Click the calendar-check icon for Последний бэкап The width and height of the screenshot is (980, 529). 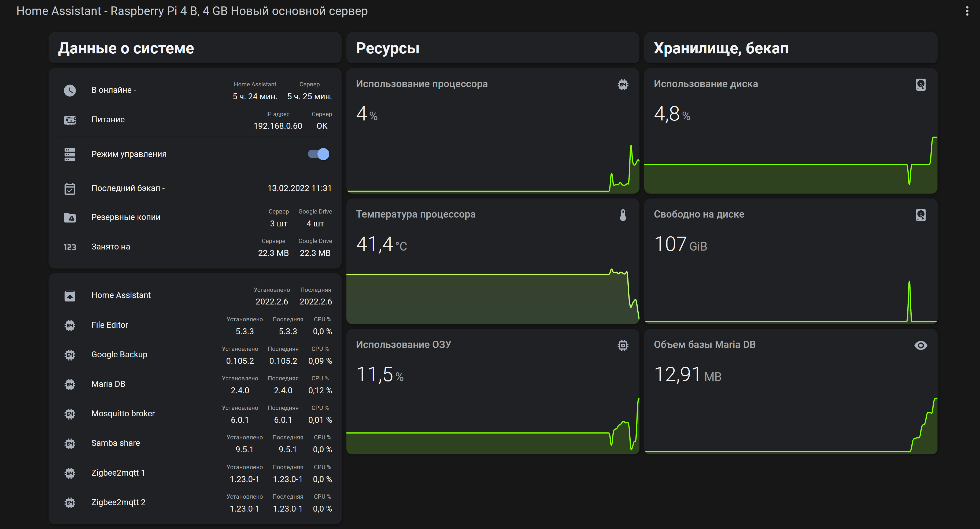(x=70, y=188)
